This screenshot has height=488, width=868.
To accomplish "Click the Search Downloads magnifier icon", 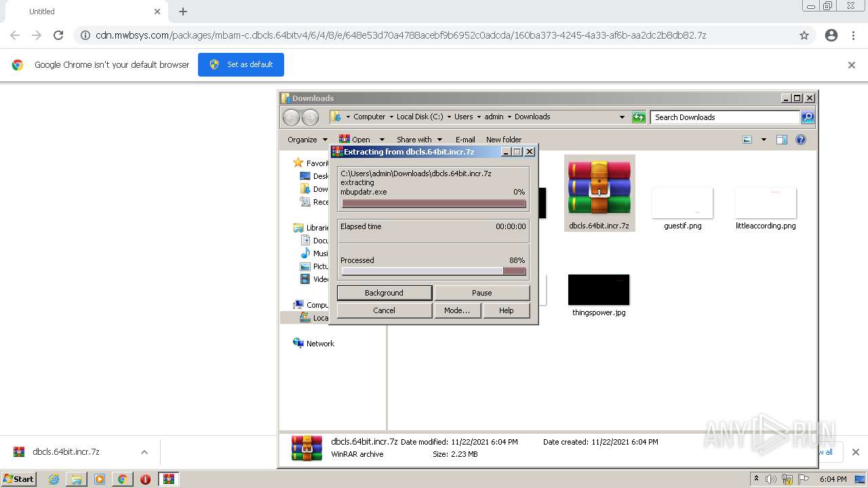I will [x=808, y=117].
